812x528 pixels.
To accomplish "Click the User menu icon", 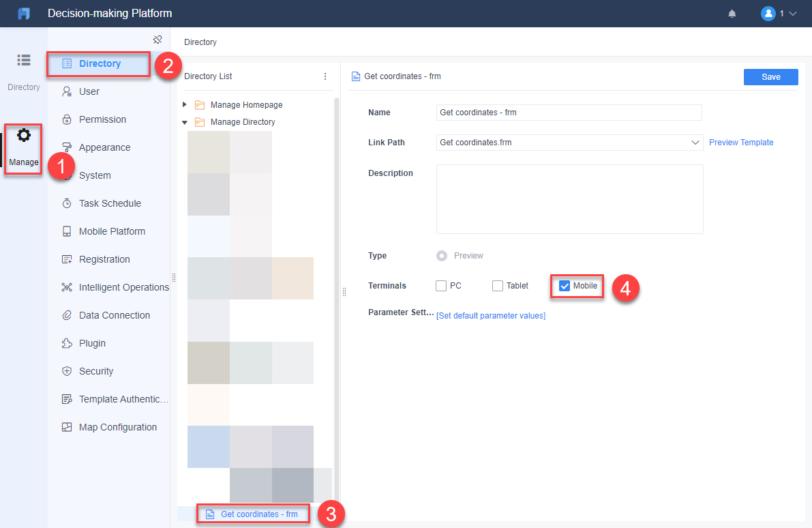I will point(67,91).
